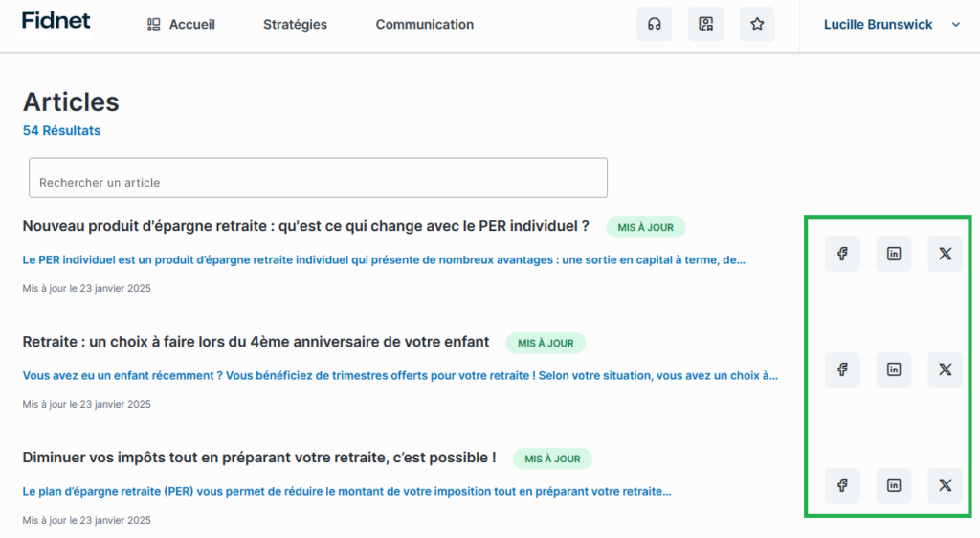Open article "Diminuer vos impôts tout en préparant"
Image resolution: width=980 pixels, height=538 pixels.
point(259,458)
